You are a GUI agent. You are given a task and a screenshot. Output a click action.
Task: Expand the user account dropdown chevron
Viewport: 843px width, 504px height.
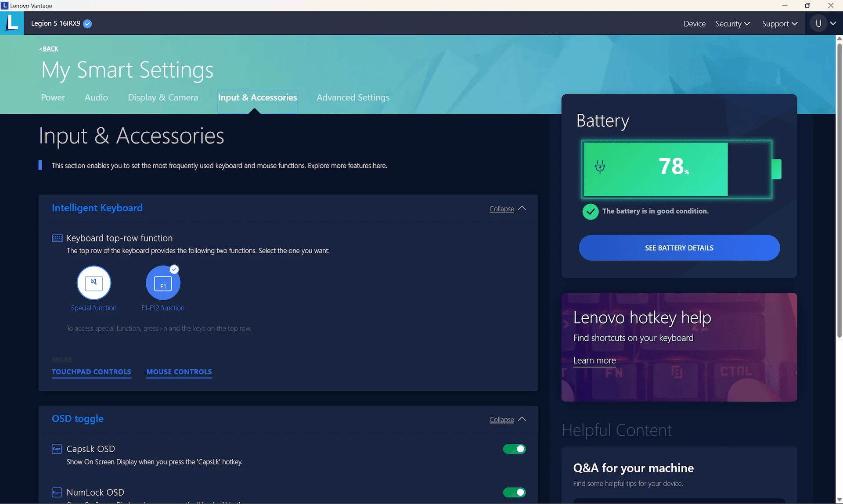(833, 24)
